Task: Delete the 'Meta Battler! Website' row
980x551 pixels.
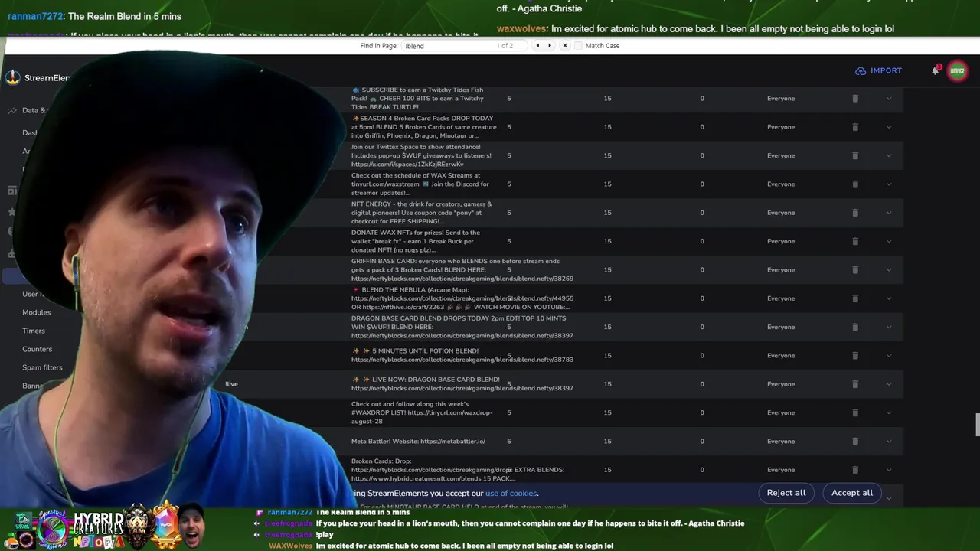Action: coord(855,442)
